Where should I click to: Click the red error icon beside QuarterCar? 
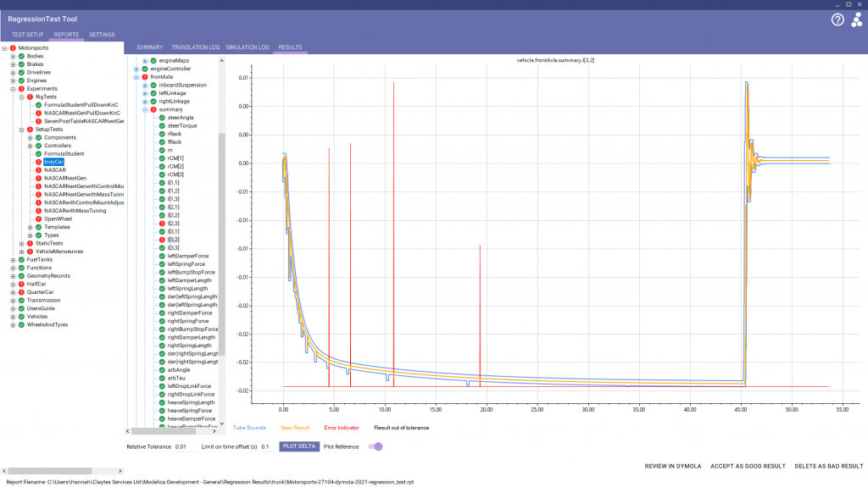coord(21,292)
